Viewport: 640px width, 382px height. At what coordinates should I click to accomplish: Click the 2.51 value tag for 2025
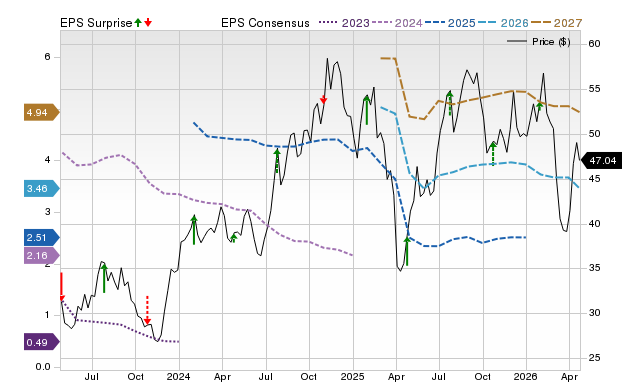[x=42, y=238]
